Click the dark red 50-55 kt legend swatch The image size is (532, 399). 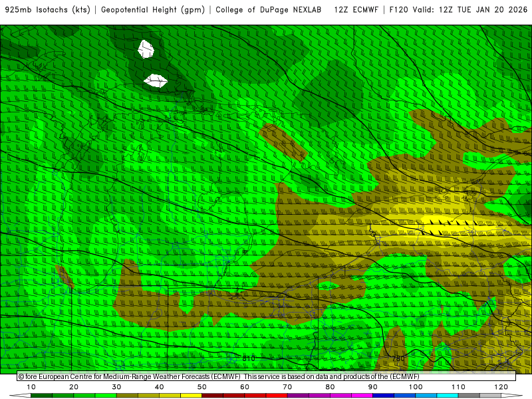pyautogui.click(x=212, y=396)
